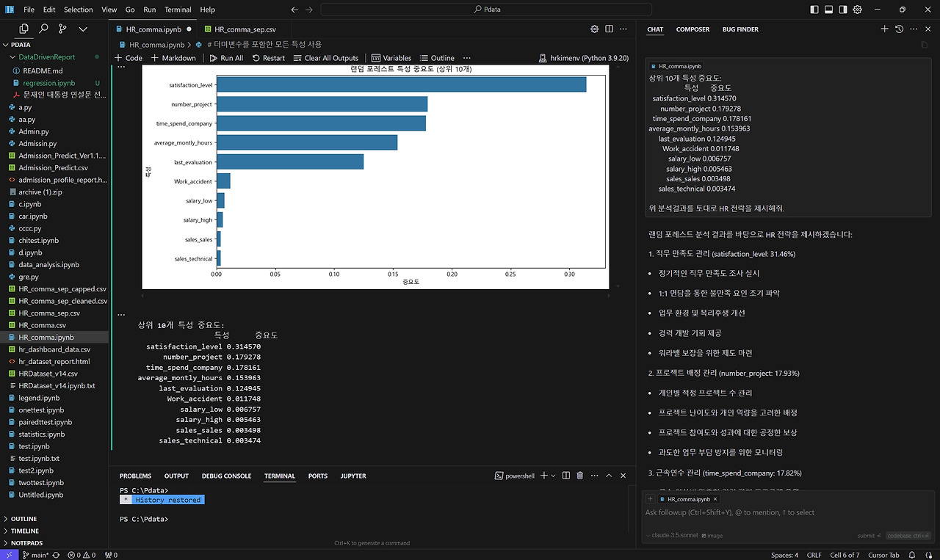This screenshot has height=560, width=940.
Task: Open the claude-3.5-sonnet model dropdown
Action: [673, 536]
